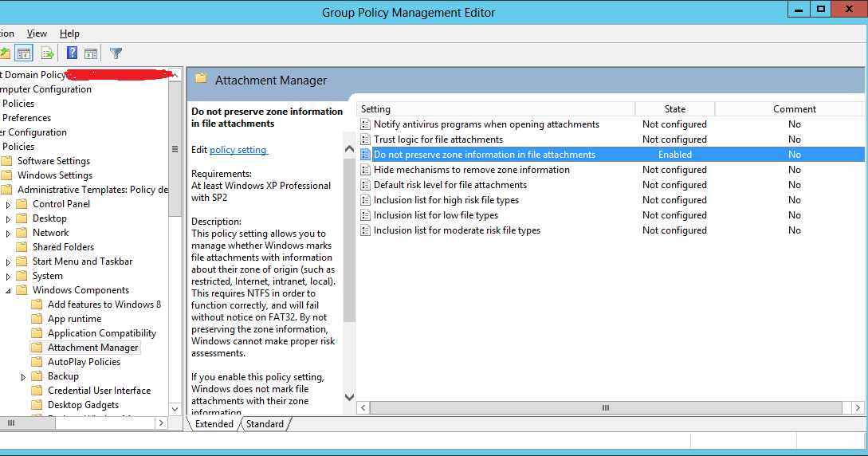Click icon of Trust logic for file attachments
Screen dimensions: 868x456
(x=365, y=140)
